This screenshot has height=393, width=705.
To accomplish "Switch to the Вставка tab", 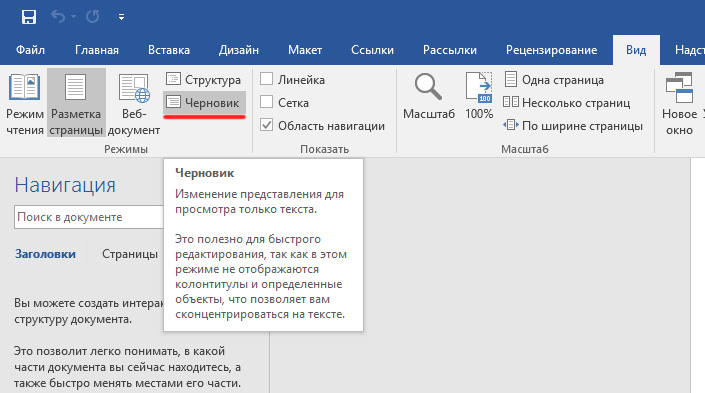I will point(169,50).
